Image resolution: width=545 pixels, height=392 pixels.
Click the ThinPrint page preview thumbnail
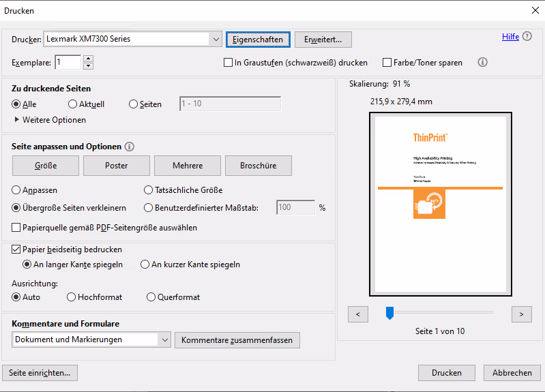pos(441,204)
